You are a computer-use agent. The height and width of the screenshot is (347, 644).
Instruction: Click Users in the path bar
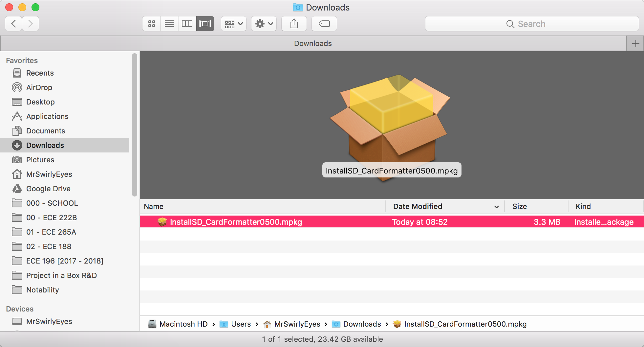pyautogui.click(x=241, y=324)
